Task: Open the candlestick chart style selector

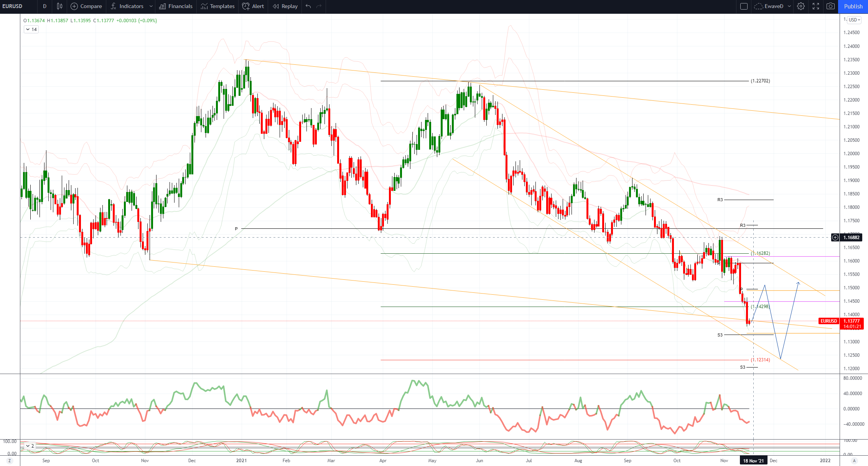Action: pos(59,6)
